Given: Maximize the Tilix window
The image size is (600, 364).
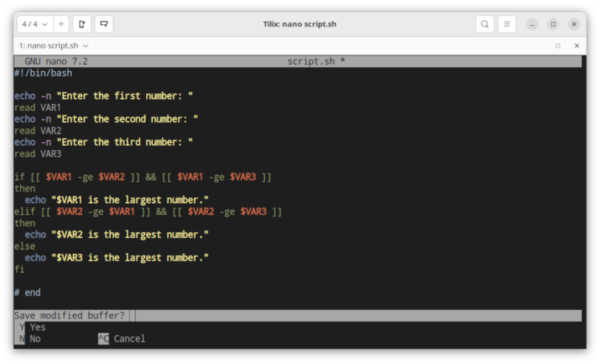Looking at the screenshot, I should 553,24.
